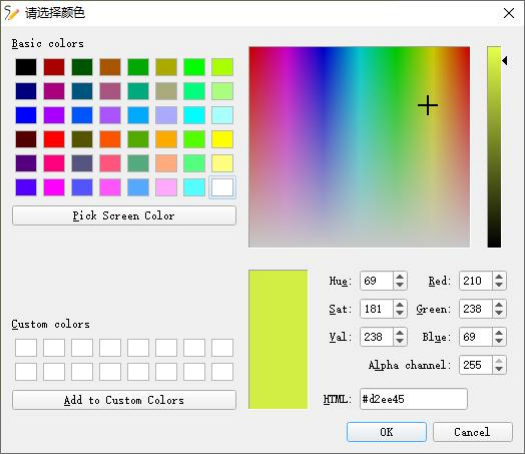Screen dimensions: 525x454
Task: Click the crosshair in the color spectrum
Action: coord(428,105)
